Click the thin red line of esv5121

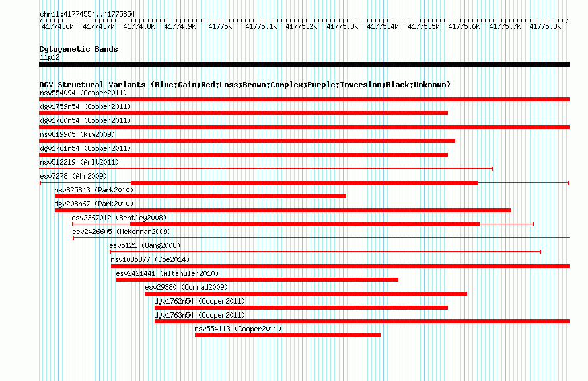point(325,252)
